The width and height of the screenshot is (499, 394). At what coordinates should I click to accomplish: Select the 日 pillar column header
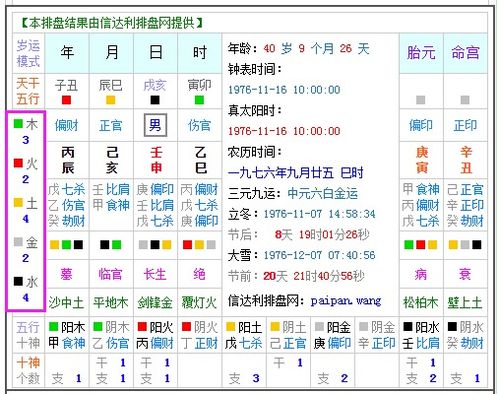156,53
